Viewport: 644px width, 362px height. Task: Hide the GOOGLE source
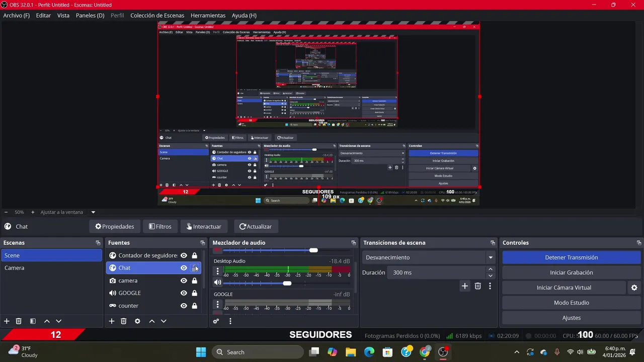184,293
